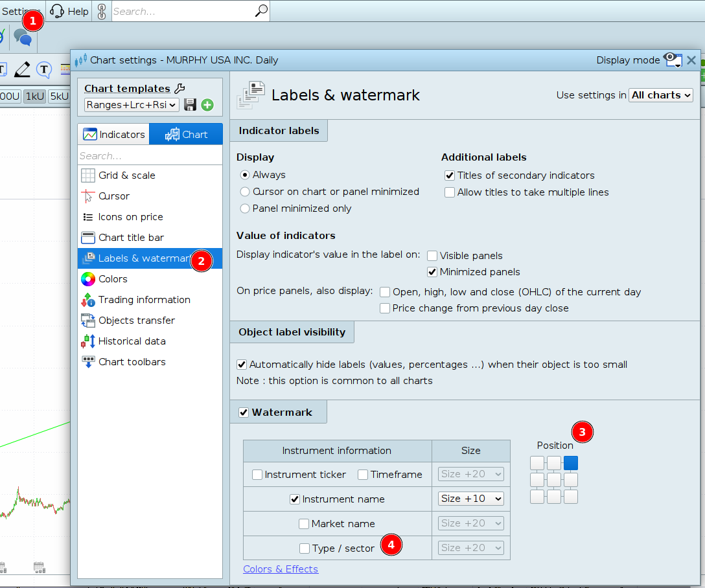Enable Instrument ticker checkbox

coord(257,475)
